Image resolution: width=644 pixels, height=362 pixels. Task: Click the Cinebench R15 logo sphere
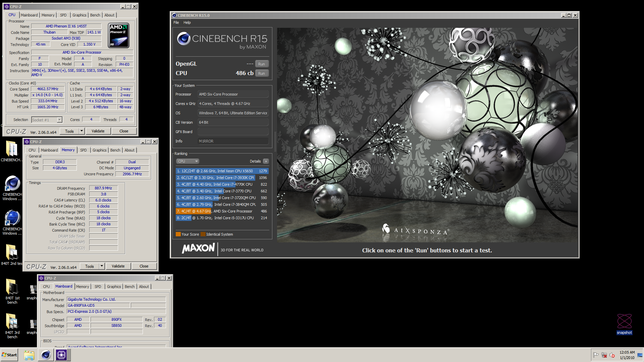183,39
